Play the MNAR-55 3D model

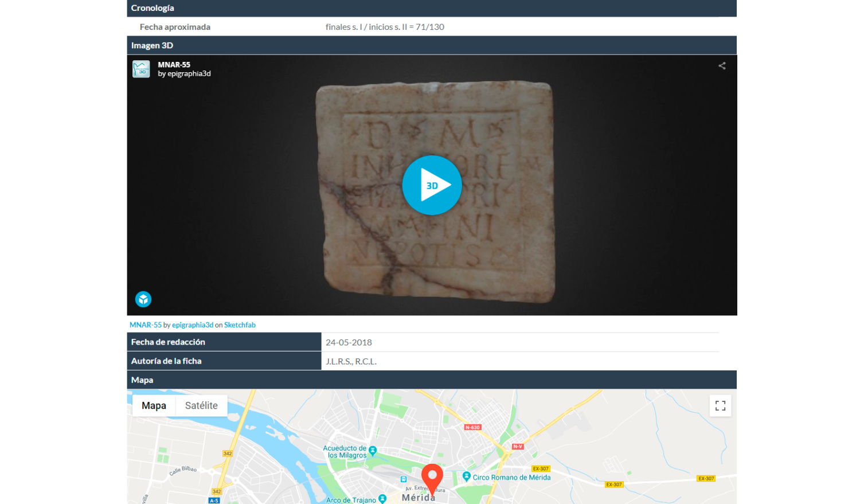click(x=432, y=185)
